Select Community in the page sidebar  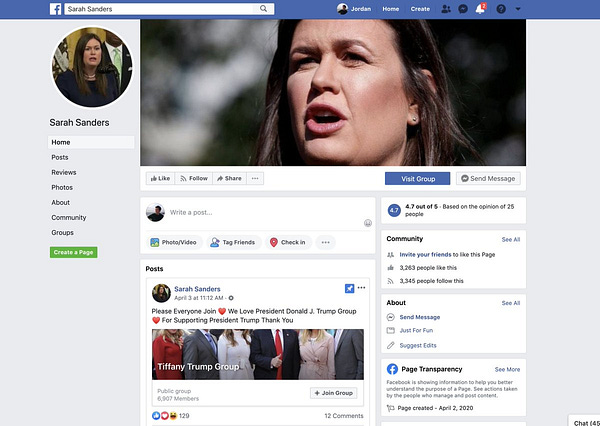(68, 217)
